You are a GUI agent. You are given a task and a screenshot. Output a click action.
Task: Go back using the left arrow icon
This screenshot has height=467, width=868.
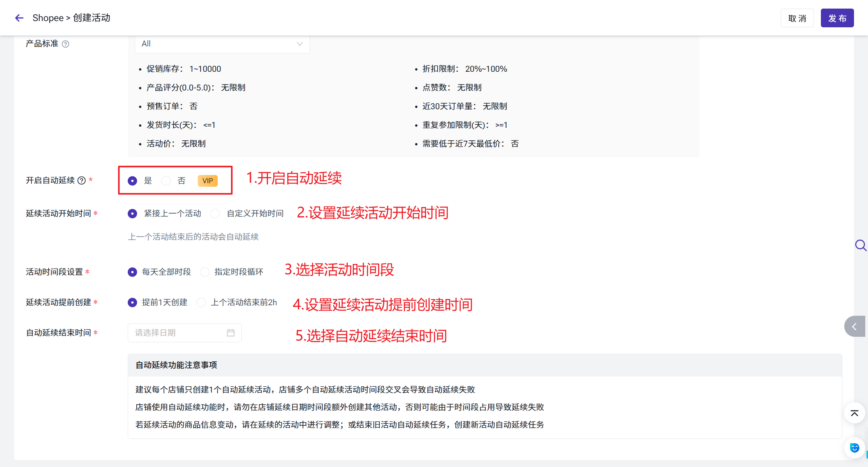tap(19, 18)
